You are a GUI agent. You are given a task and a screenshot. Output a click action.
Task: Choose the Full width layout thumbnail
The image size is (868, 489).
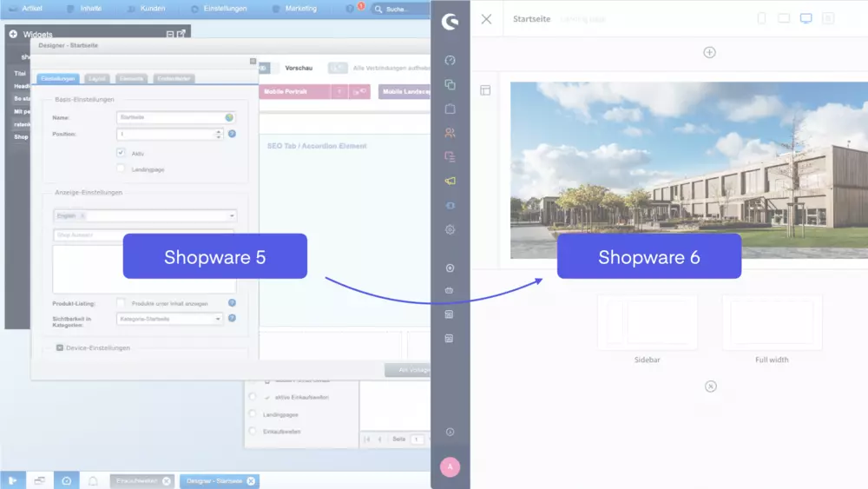(x=773, y=322)
